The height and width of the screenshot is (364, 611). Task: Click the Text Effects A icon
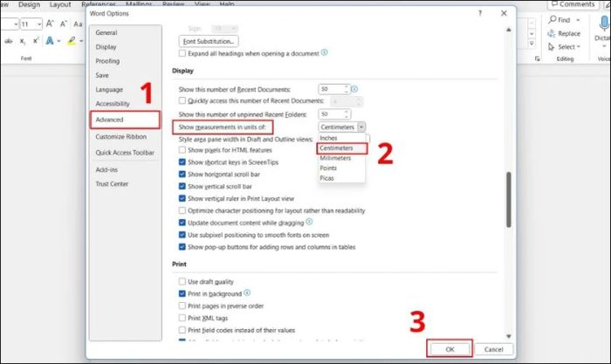[50, 40]
